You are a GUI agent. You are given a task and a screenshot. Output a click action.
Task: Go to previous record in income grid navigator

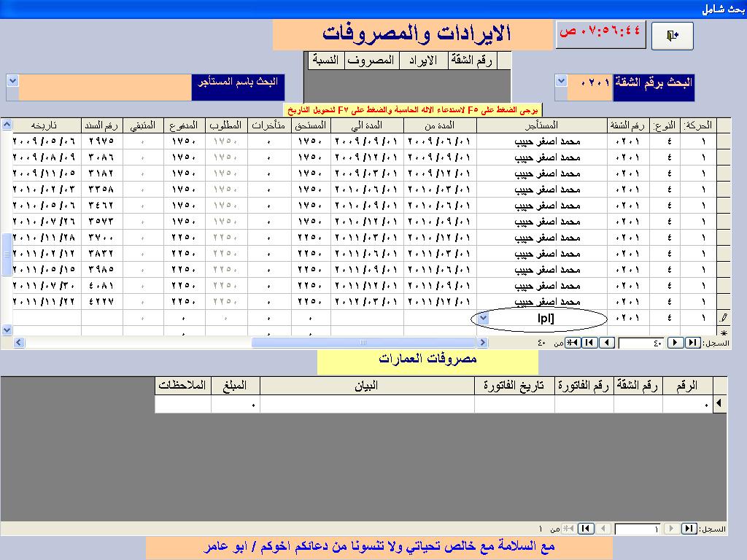point(675,343)
